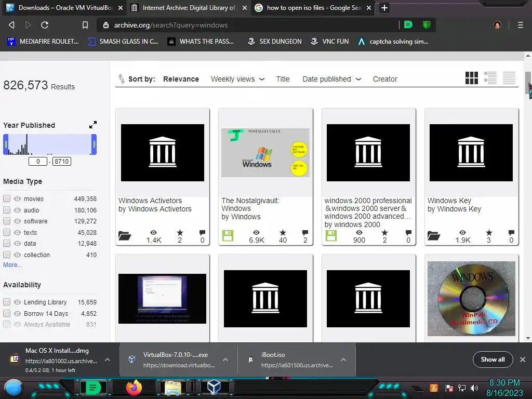Click the views eye icon on Nostalgivault card

click(x=256, y=232)
